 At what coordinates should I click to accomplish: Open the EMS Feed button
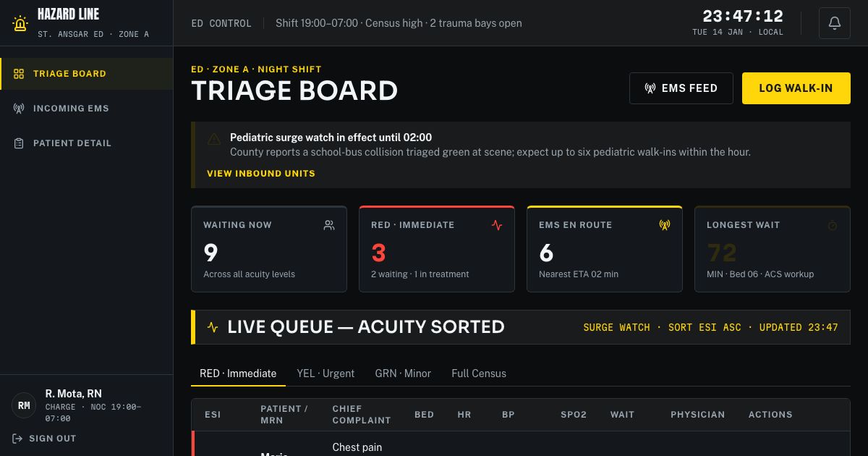[681, 88]
